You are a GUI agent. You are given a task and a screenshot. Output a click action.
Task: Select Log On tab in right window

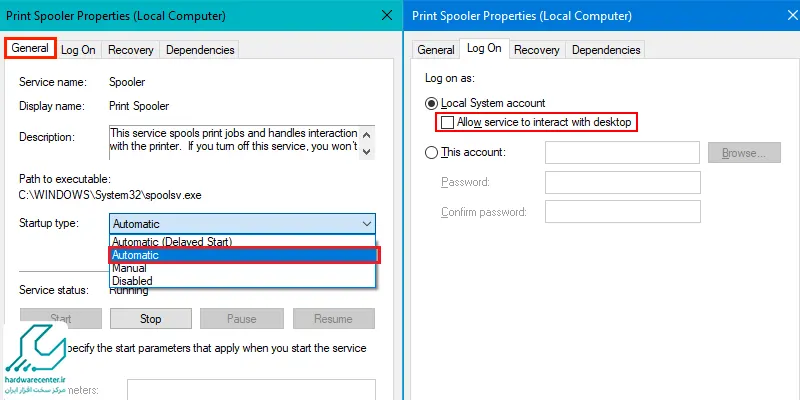[x=484, y=48]
